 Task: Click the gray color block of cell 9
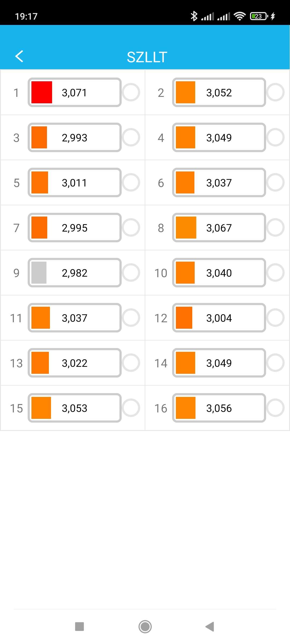[39, 273]
